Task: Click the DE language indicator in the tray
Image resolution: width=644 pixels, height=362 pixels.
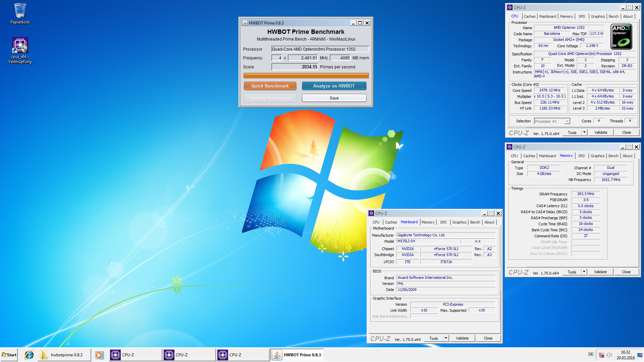Action: coord(591,354)
